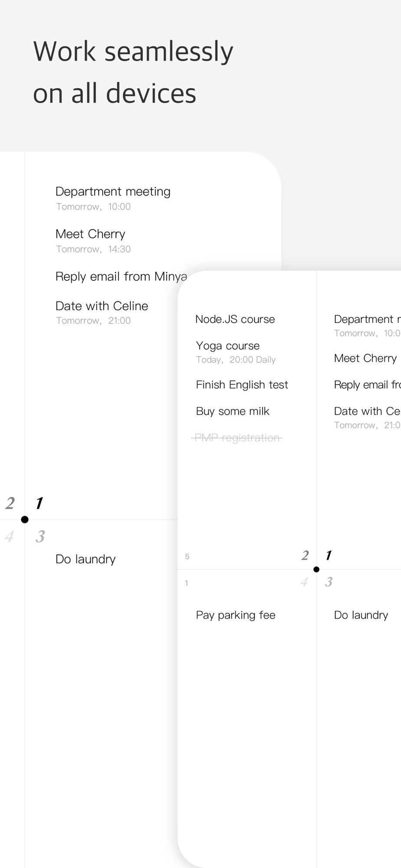Select Buy some milk task
This screenshot has height=868, width=401.
pyautogui.click(x=233, y=411)
